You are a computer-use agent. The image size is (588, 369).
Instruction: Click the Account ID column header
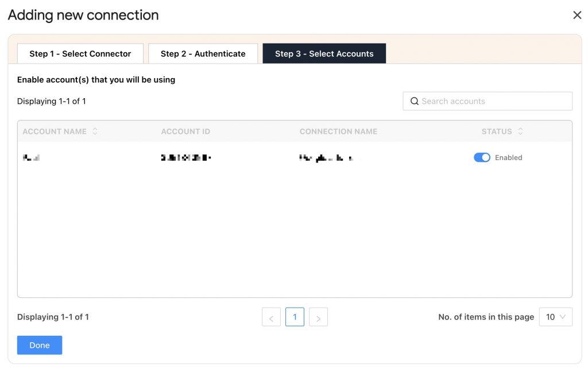coord(185,131)
